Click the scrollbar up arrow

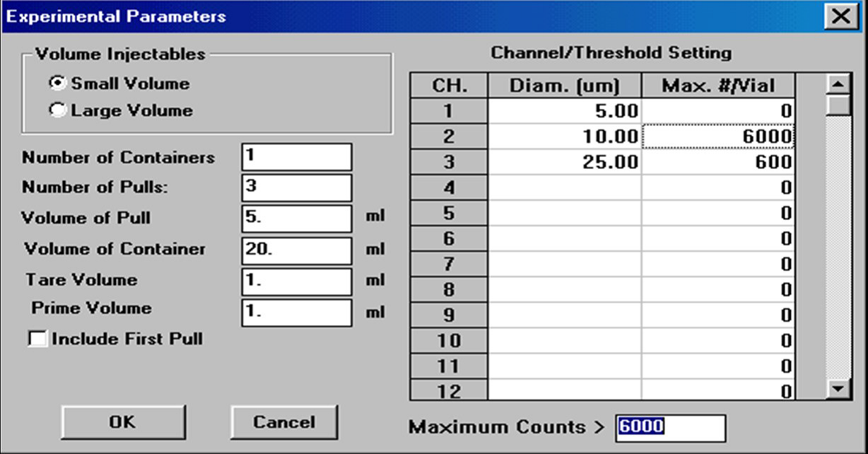coord(838,85)
